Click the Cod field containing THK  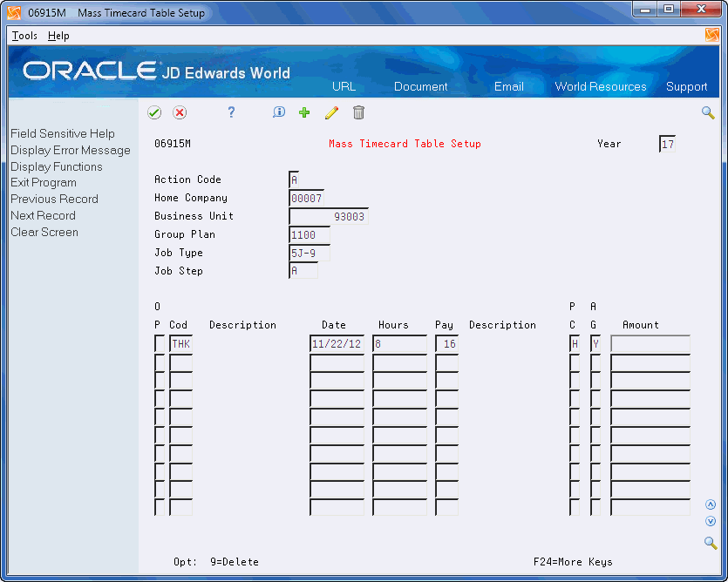pos(181,344)
